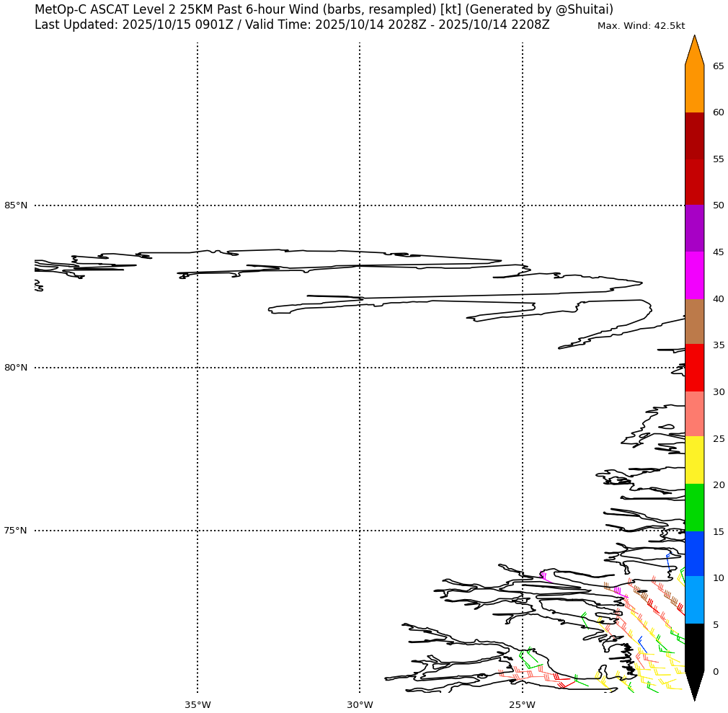This screenshot has width=728, height=713.
Task: Click the Last Updated timestamp line
Action: (292, 25)
